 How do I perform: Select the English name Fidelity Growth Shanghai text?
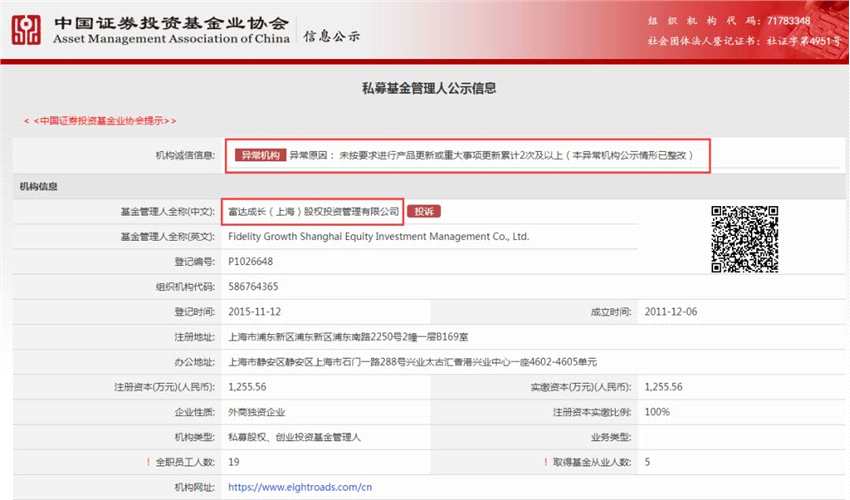click(x=378, y=236)
